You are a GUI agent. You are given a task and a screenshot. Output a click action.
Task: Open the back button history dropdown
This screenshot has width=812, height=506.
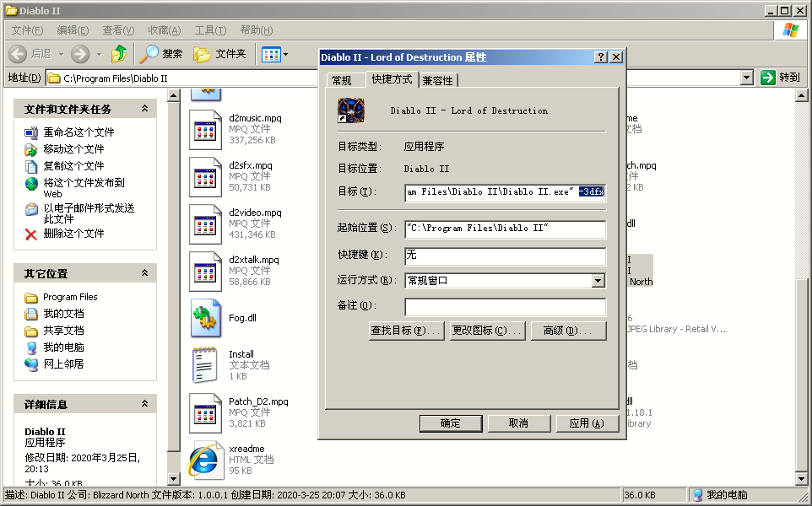[x=61, y=54]
